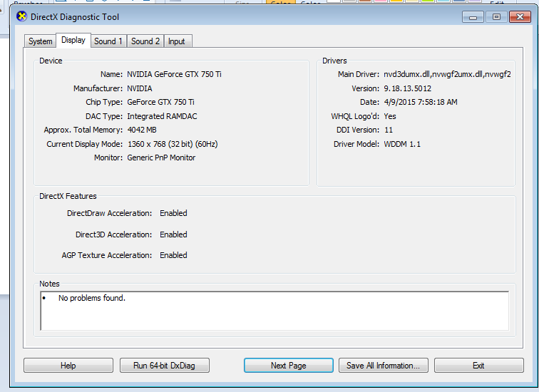Click the Manufacturer value NVIDIA
Viewport: 539px width, 392px height.
point(140,88)
